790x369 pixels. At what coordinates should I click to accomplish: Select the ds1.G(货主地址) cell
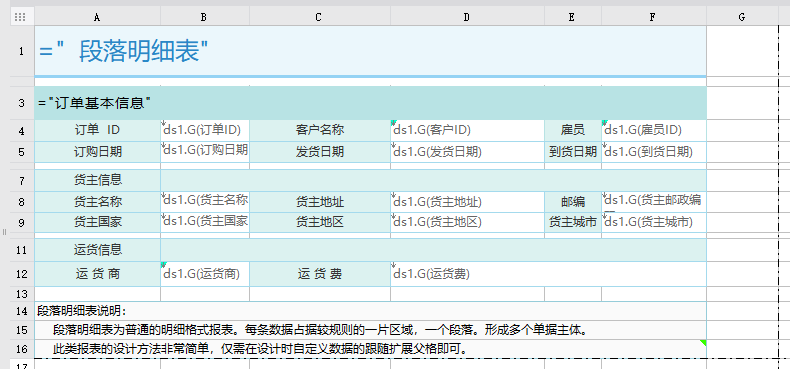click(x=467, y=202)
